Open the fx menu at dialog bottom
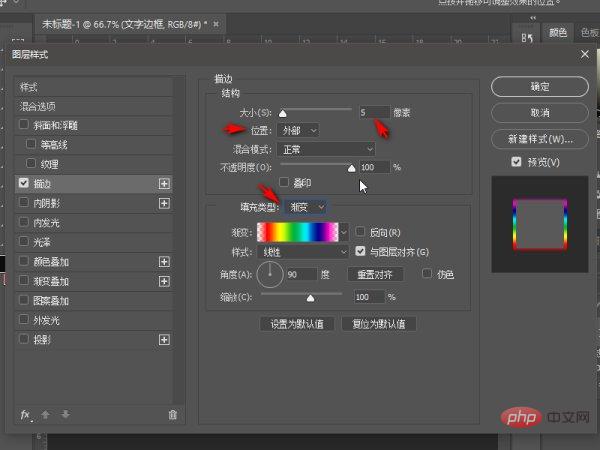This screenshot has height=450, width=600. (26, 415)
